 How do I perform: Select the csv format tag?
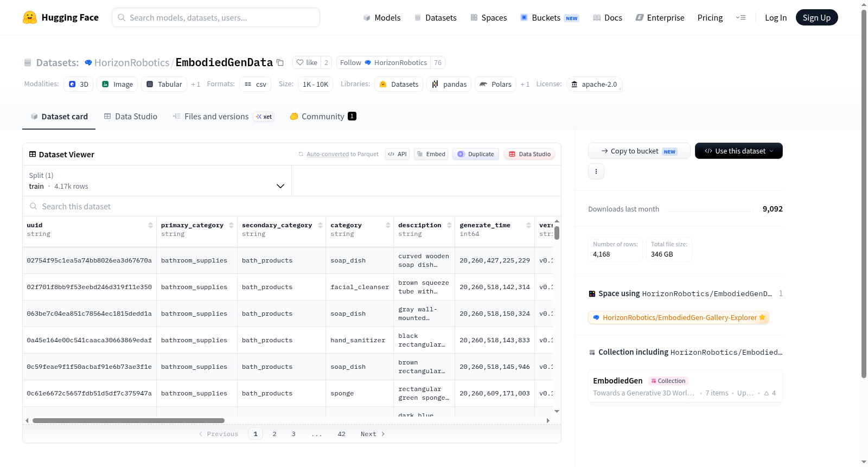click(x=255, y=84)
